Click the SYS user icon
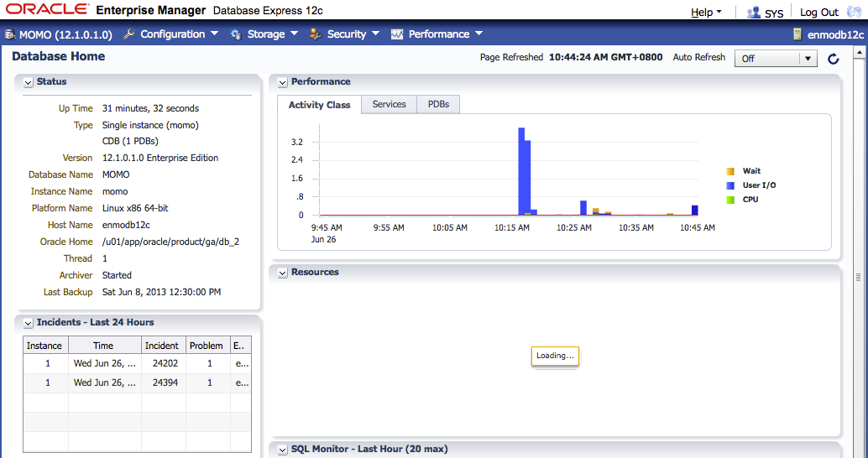The width and height of the screenshot is (868, 458). 754,13
